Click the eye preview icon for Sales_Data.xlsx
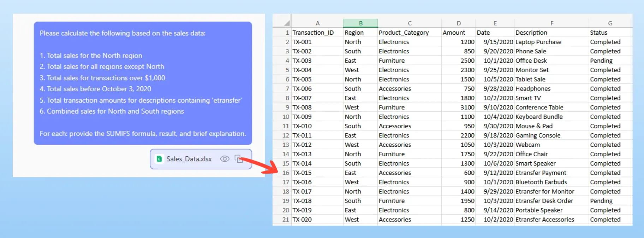This screenshot has height=238, width=644. coord(225,159)
